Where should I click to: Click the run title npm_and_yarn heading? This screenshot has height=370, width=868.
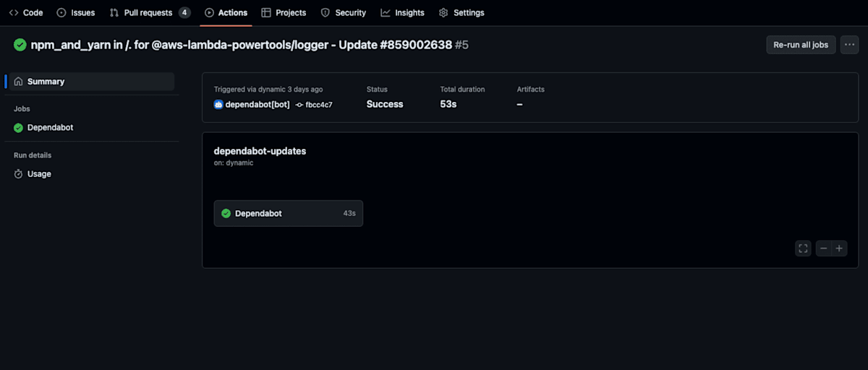click(242, 45)
